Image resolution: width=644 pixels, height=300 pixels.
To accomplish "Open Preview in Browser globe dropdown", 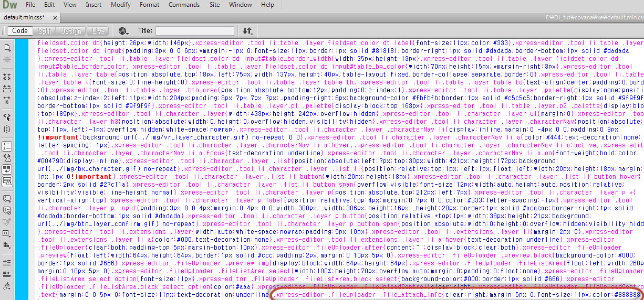I will pyautogui.click(x=124, y=31).
